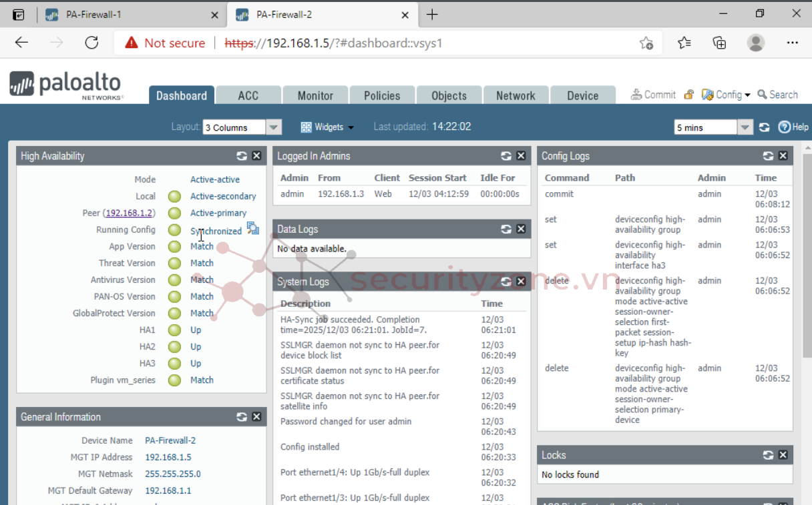The height and width of the screenshot is (505, 812).
Task: Open the 5 mins refresh interval dropdown
Action: [745, 127]
